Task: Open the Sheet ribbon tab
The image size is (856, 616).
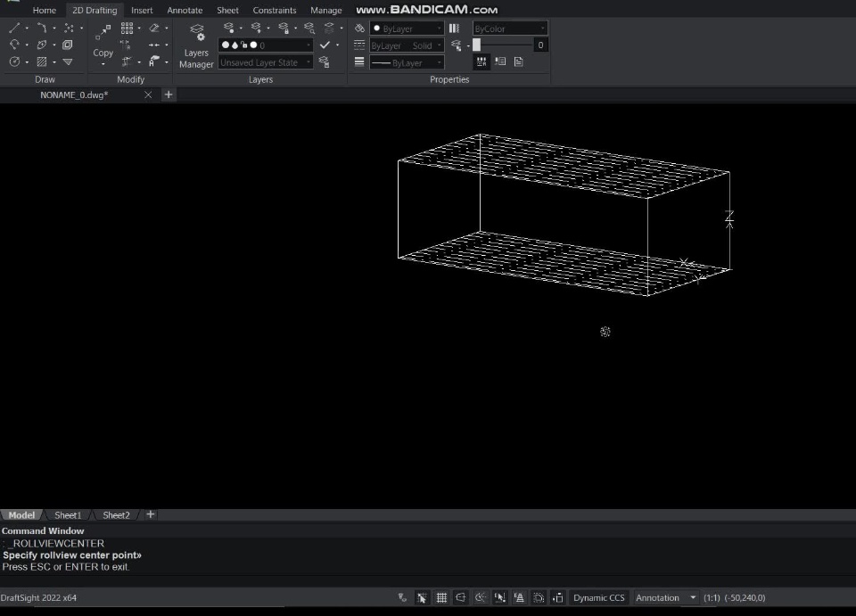Action: [x=227, y=10]
